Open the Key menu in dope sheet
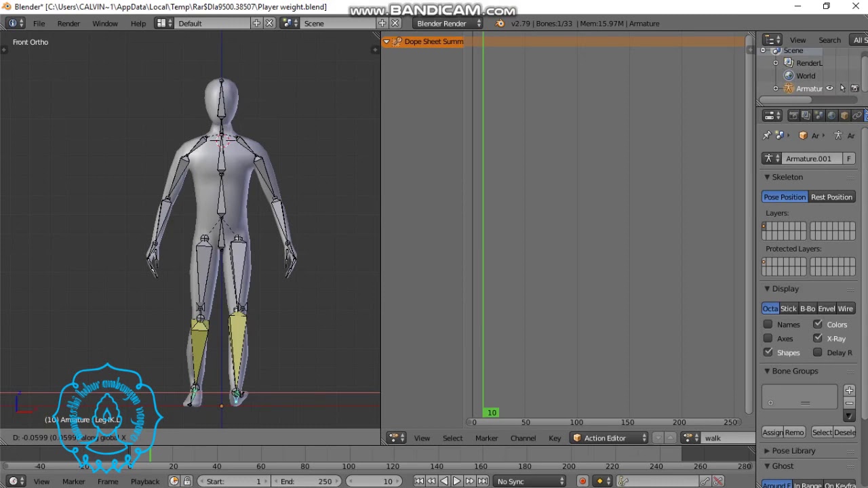Screen dimensions: 868x488 [555, 438]
